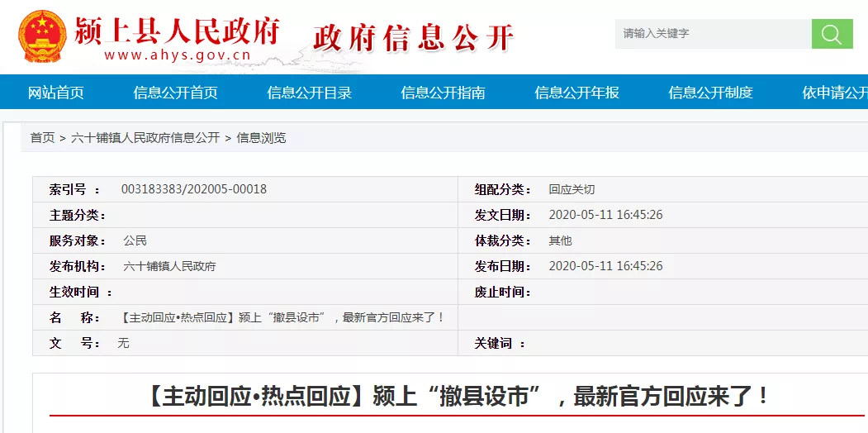Open the 信息公开指南 nav item
Image resolution: width=868 pixels, height=433 pixels.
[x=443, y=93]
